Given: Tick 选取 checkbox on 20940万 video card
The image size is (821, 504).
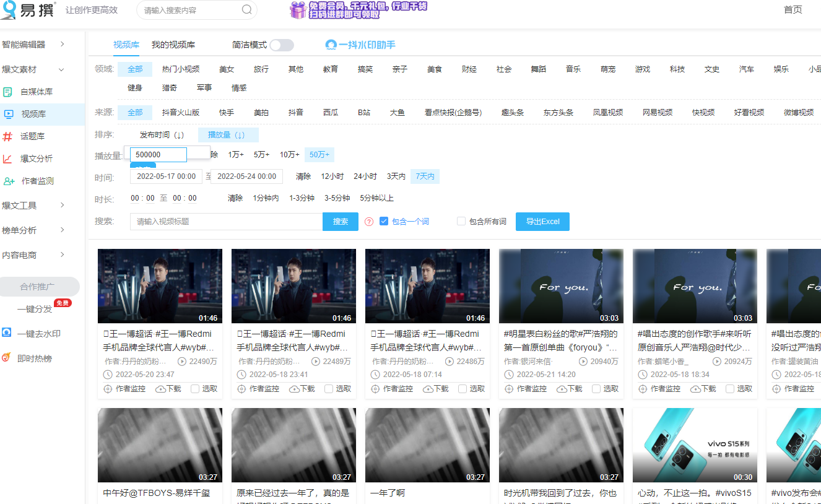Looking at the screenshot, I should point(596,389).
